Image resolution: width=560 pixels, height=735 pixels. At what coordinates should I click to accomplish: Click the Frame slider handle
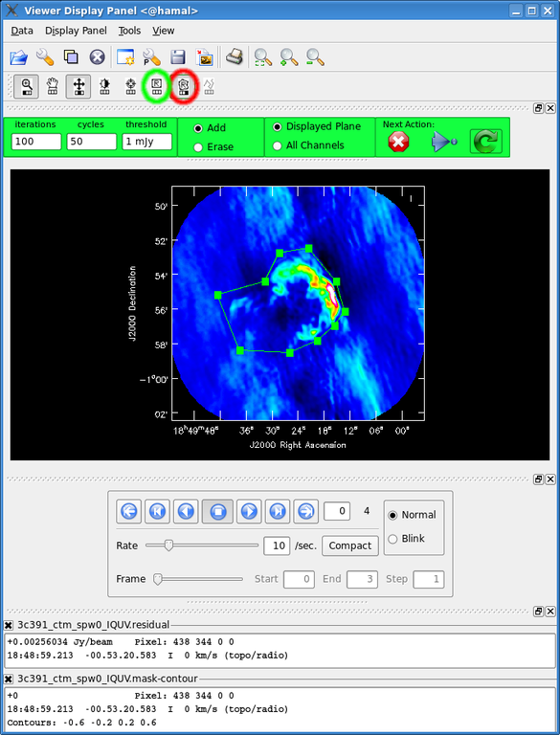(158, 579)
